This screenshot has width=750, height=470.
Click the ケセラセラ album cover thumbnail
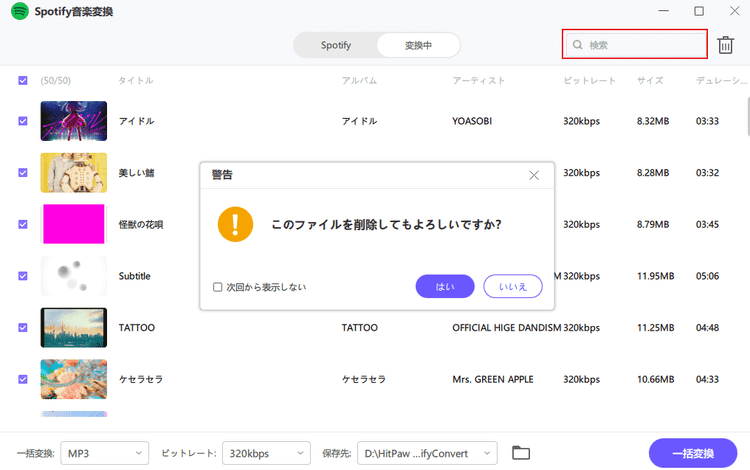pos(74,379)
